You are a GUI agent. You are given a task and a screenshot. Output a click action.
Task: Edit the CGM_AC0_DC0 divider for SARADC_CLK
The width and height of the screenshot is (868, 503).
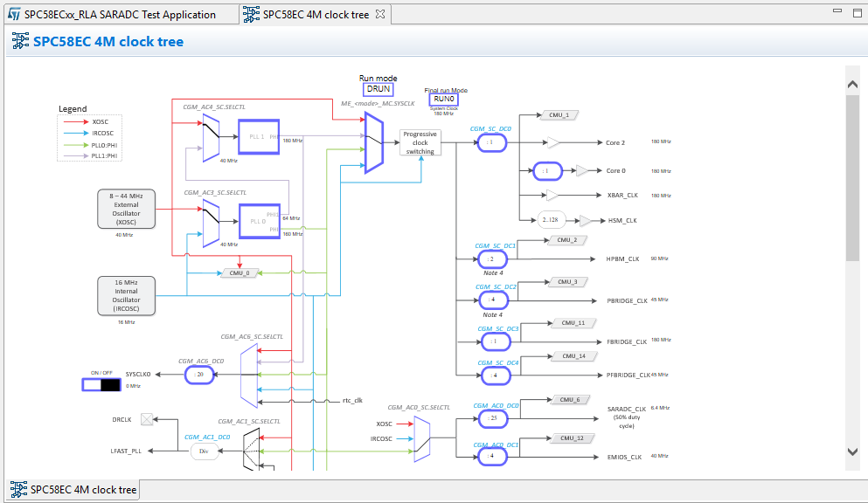493,418
